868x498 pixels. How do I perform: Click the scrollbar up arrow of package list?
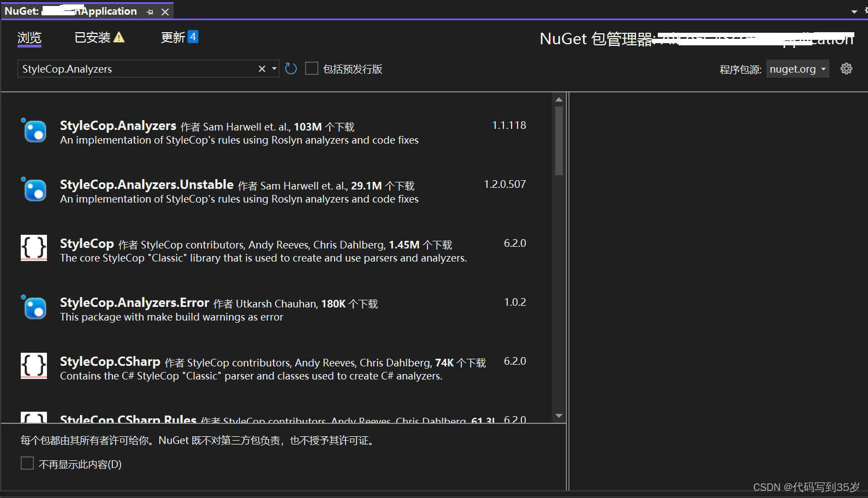coord(558,99)
